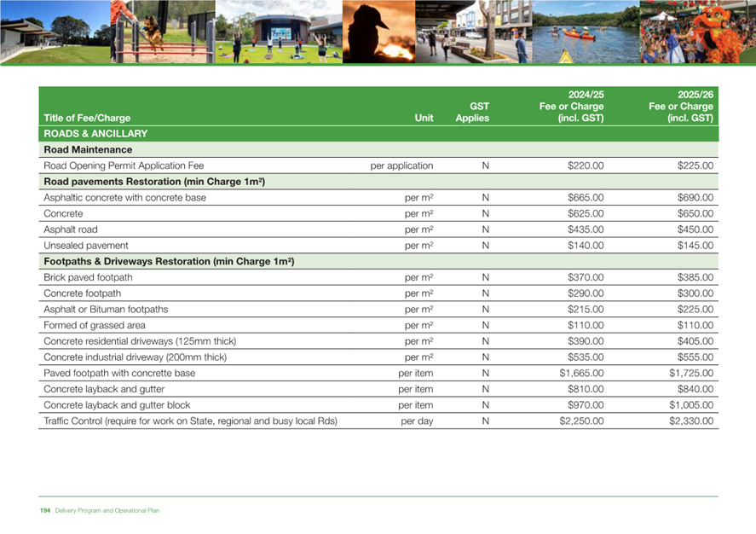Click the 'per application' unit cell
This screenshot has height=534, width=756.
click(x=401, y=165)
